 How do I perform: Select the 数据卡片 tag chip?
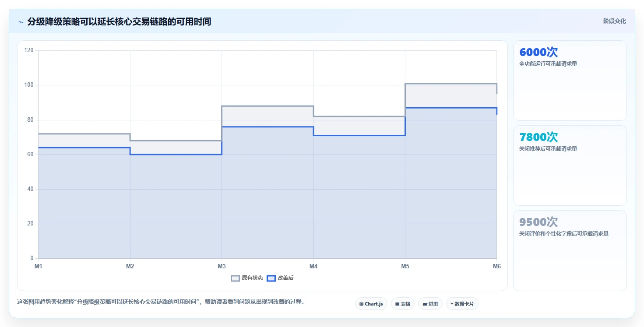tap(462, 304)
